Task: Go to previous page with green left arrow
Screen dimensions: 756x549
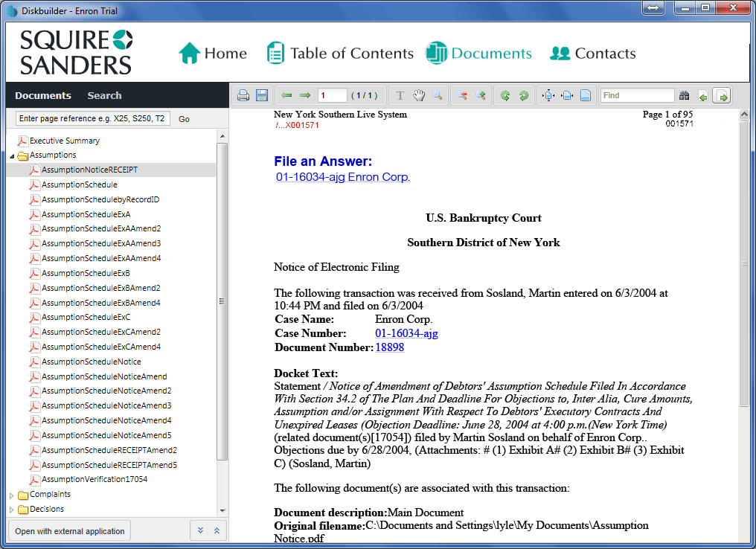Action: coord(287,95)
